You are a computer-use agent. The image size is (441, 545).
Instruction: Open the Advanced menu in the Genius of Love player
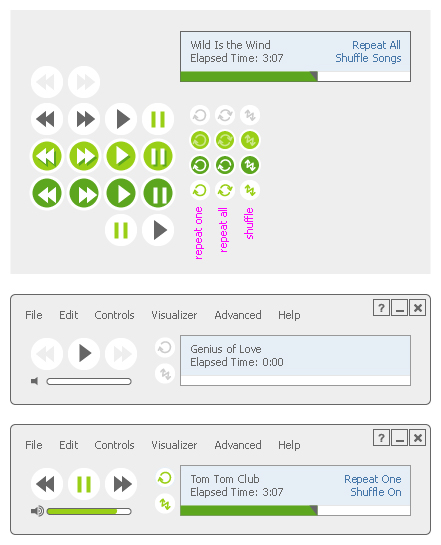click(238, 315)
